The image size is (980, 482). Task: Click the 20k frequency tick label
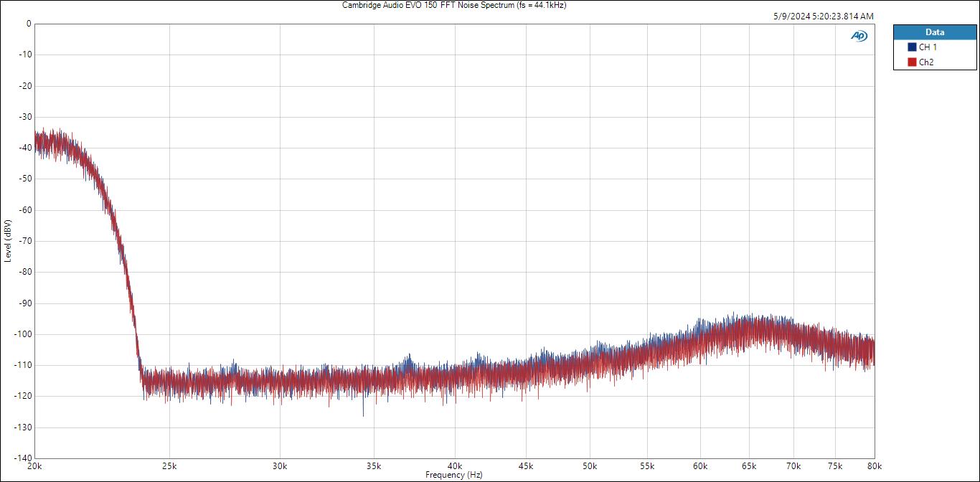tap(34, 466)
